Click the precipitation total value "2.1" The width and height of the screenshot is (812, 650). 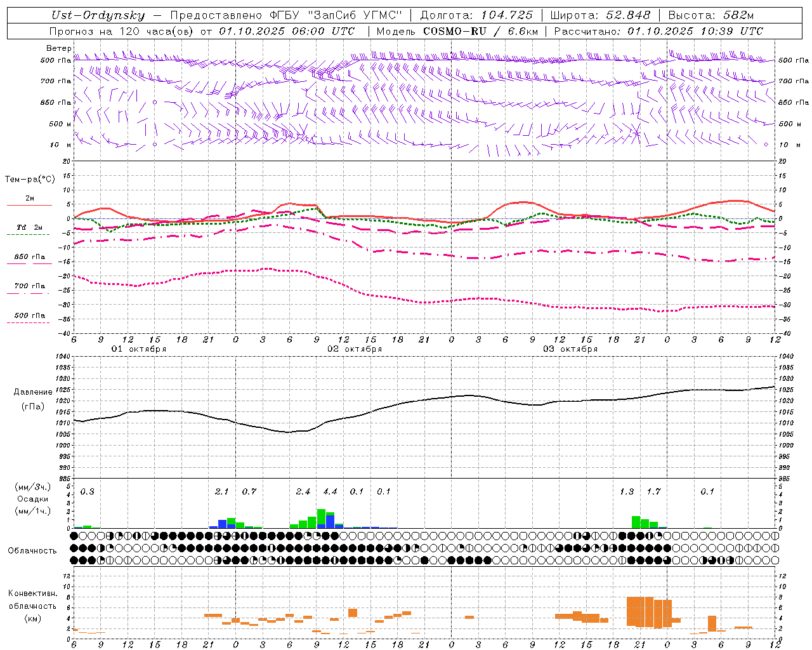pos(221,492)
